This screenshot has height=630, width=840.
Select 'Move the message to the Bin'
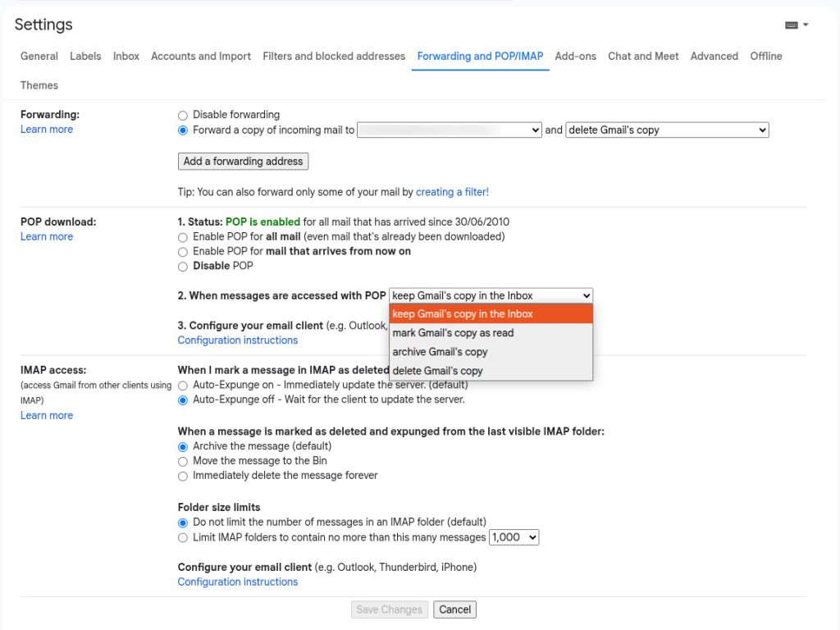(x=182, y=460)
